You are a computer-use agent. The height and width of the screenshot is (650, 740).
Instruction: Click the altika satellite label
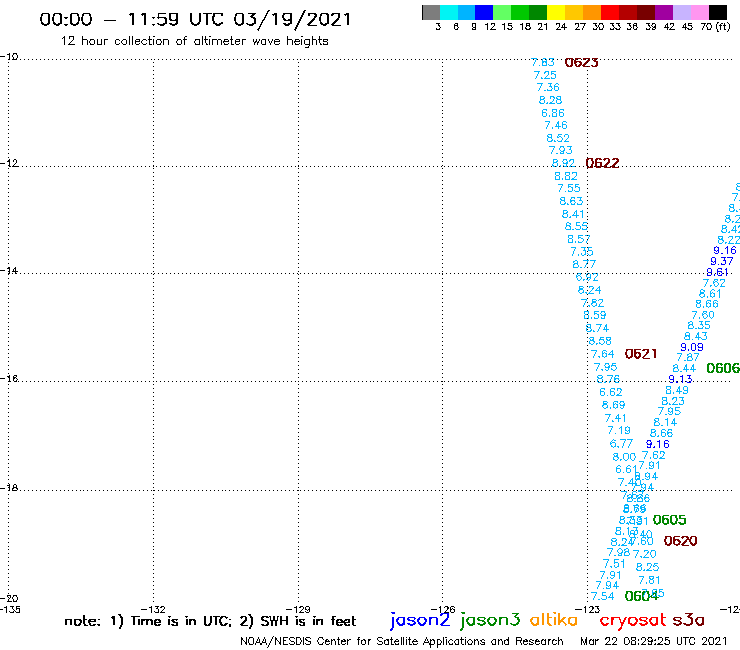pyautogui.click(x=554, y=620)
